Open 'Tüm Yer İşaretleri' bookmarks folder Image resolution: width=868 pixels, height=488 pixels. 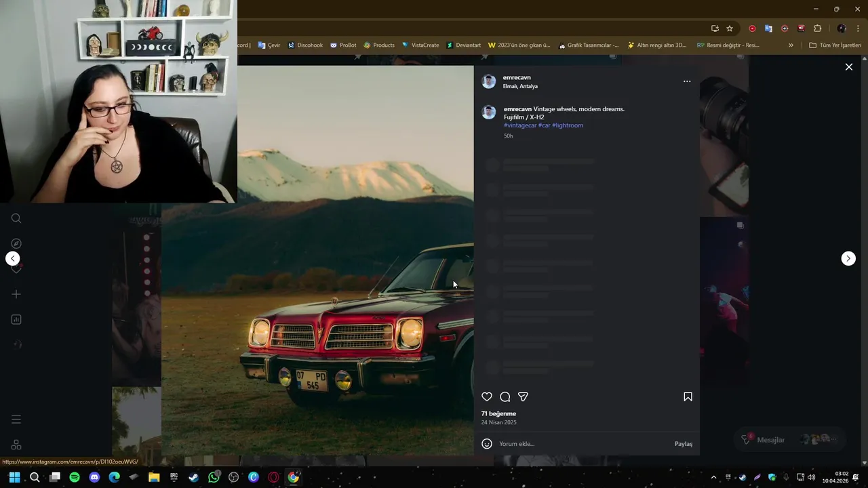pyautogui.click(x=835, y=45)
